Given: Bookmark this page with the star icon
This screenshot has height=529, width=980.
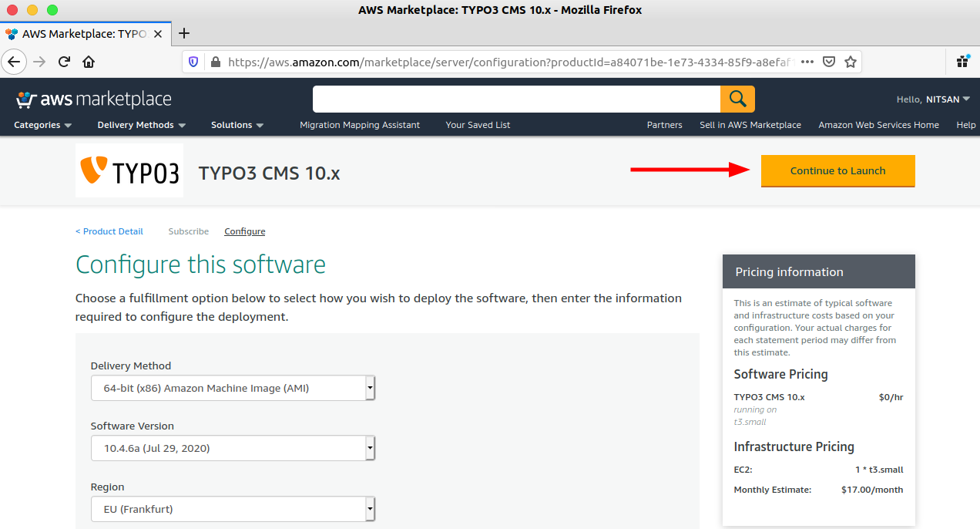Looking at the screenshot, I should coord(850,62).
